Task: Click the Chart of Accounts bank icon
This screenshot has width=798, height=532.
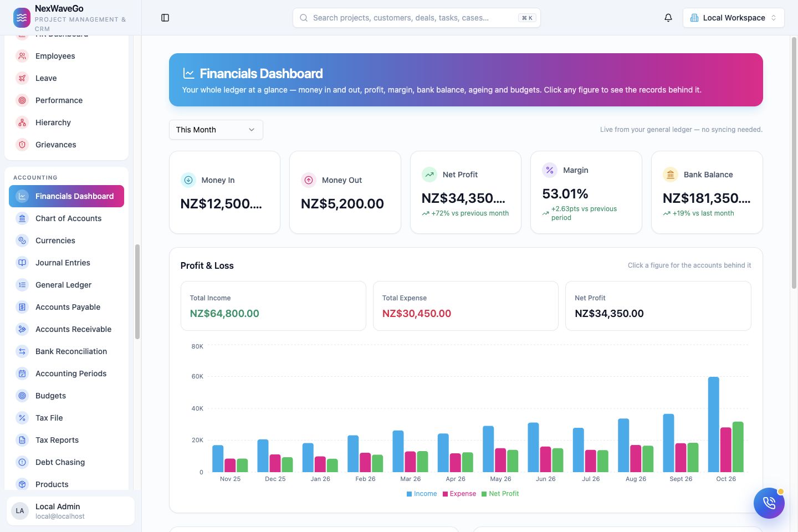Action: click(x=22, y=218)
